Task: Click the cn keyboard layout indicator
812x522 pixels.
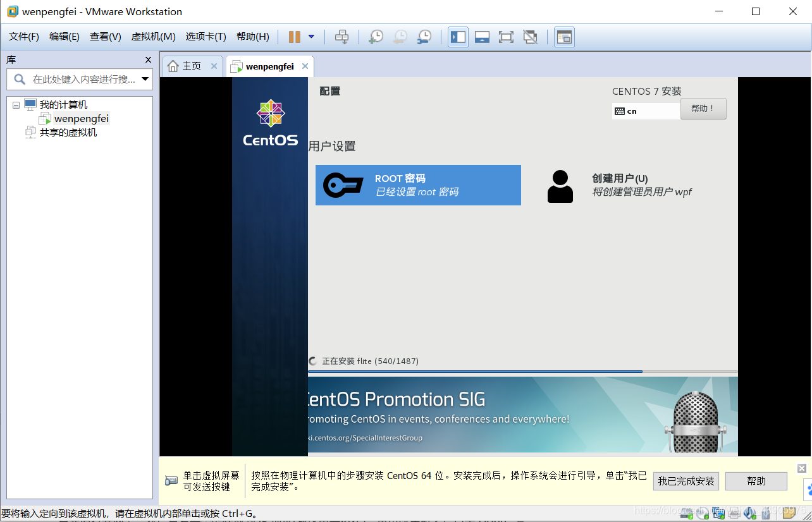Action: click(646, 111)
